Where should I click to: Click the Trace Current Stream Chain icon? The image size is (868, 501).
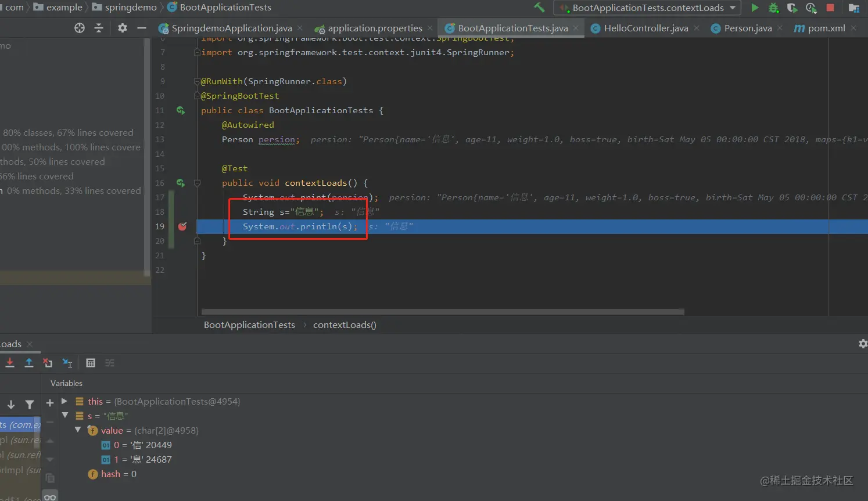point(110,363)
